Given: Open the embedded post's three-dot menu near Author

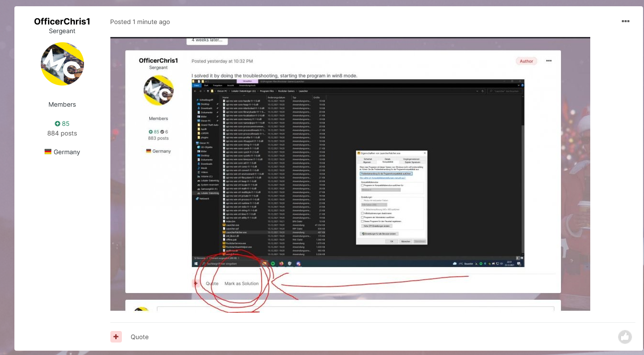Looking at the screenshot, I should click(x=549, y=61).
